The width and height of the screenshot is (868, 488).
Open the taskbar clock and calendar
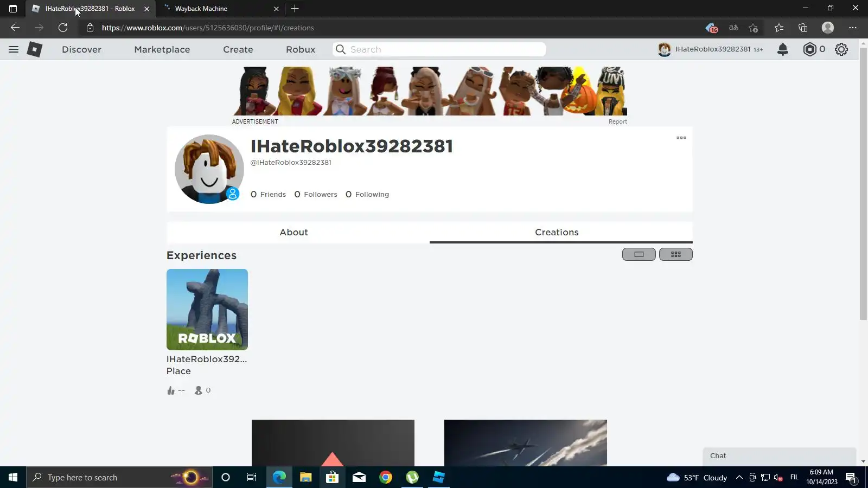tap(821, 477)
